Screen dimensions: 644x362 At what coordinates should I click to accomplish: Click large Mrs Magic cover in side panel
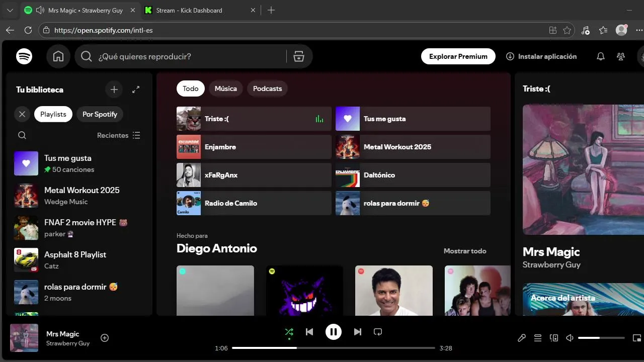point(583,169)
